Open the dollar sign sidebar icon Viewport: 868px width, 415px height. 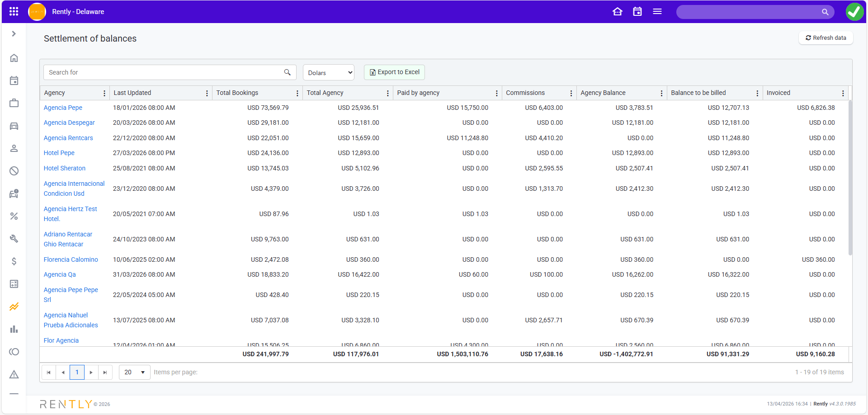coord(14,261)
